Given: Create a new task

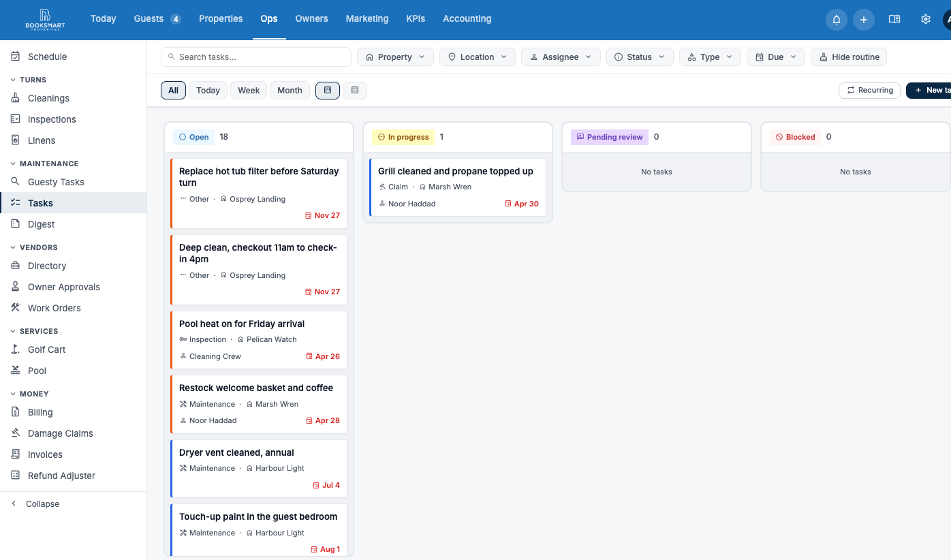Looking at the screenshot, I should click(929, 90).
